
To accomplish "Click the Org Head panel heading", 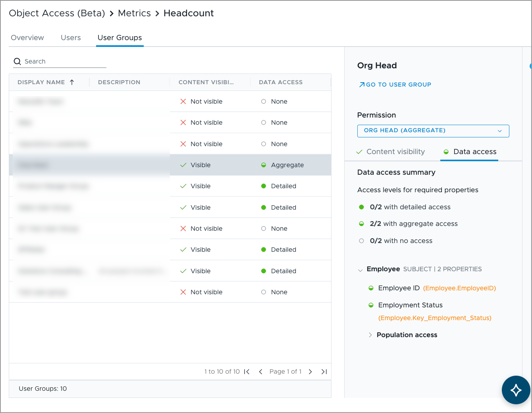I will 377,66.
